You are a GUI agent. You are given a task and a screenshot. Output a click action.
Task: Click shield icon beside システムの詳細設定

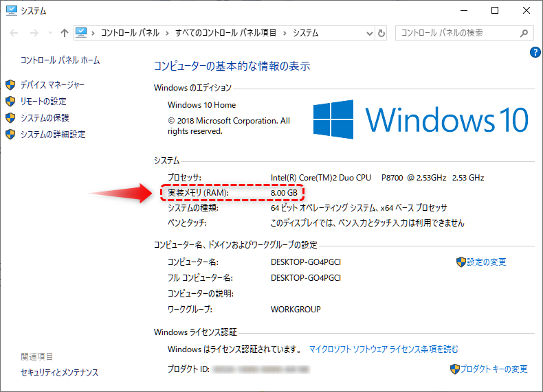click(x=10, y=135)
